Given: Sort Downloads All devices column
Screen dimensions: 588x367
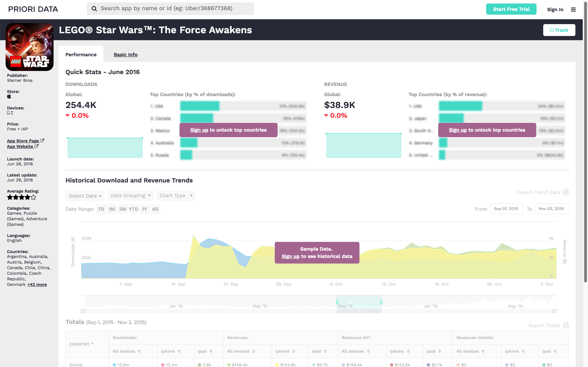Looking at the screenshot, I should click(139, 351).
